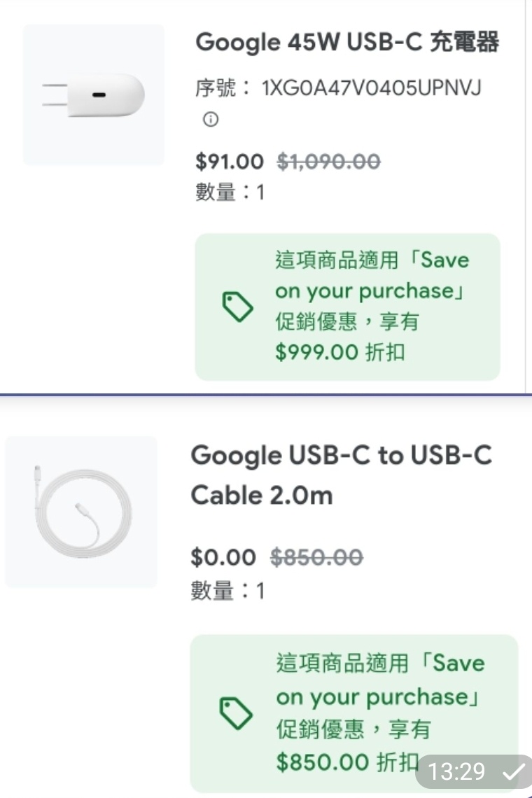
Task: Tap the checkmark icon beside 13:29
Action: [512, 772]
